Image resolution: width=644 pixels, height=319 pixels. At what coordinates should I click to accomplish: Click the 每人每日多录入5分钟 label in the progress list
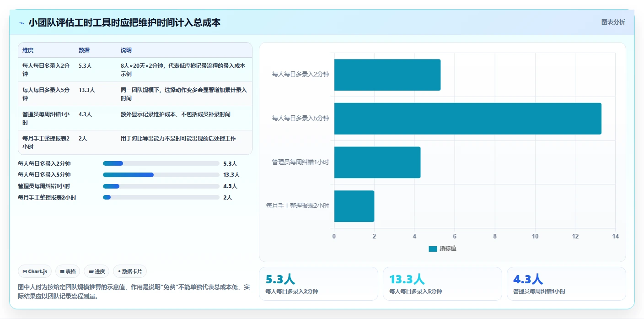pos(44,175)
